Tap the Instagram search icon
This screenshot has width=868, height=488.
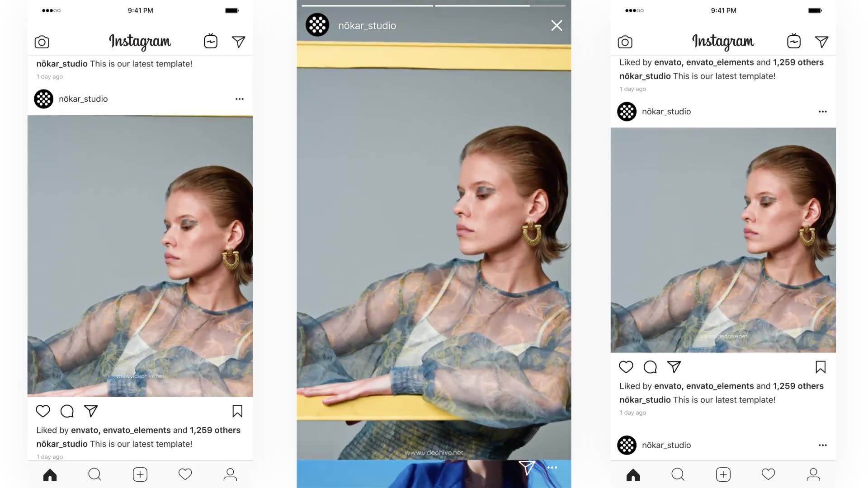point(95,474)
